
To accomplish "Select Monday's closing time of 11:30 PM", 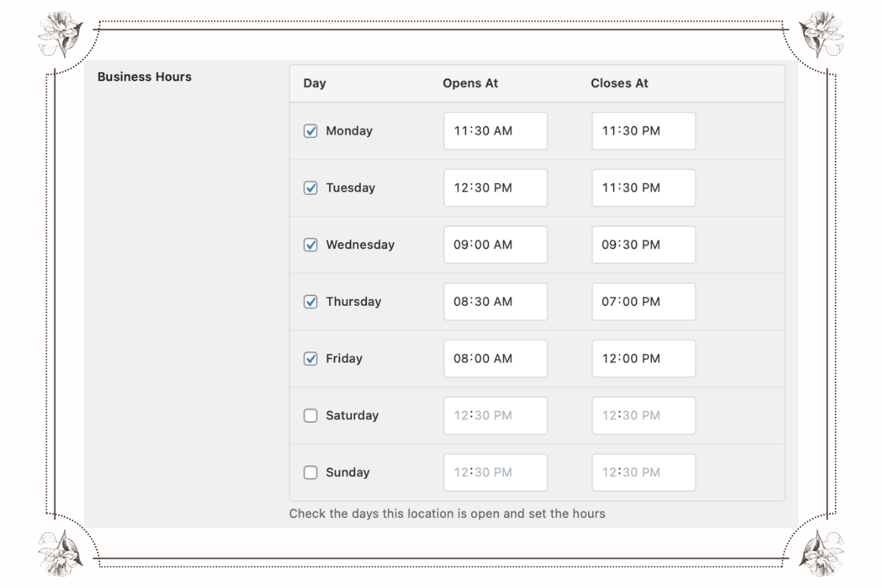I will click(643, 130).
